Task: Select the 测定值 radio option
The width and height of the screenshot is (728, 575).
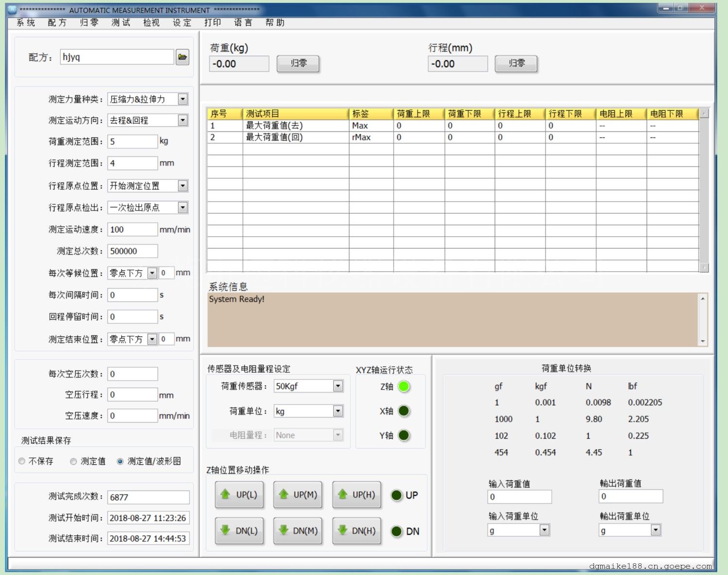Action: 73,461
